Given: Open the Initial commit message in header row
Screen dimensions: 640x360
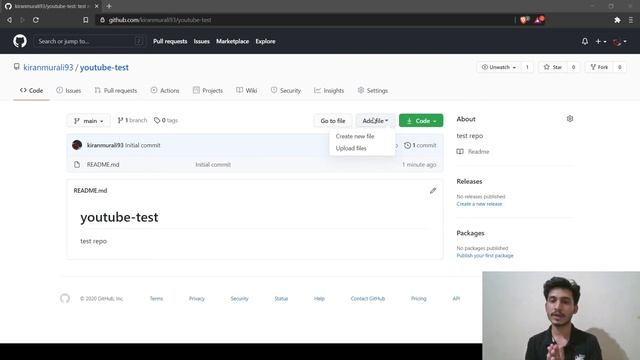Looking at the screenshot, I should [x=142, y=145].
